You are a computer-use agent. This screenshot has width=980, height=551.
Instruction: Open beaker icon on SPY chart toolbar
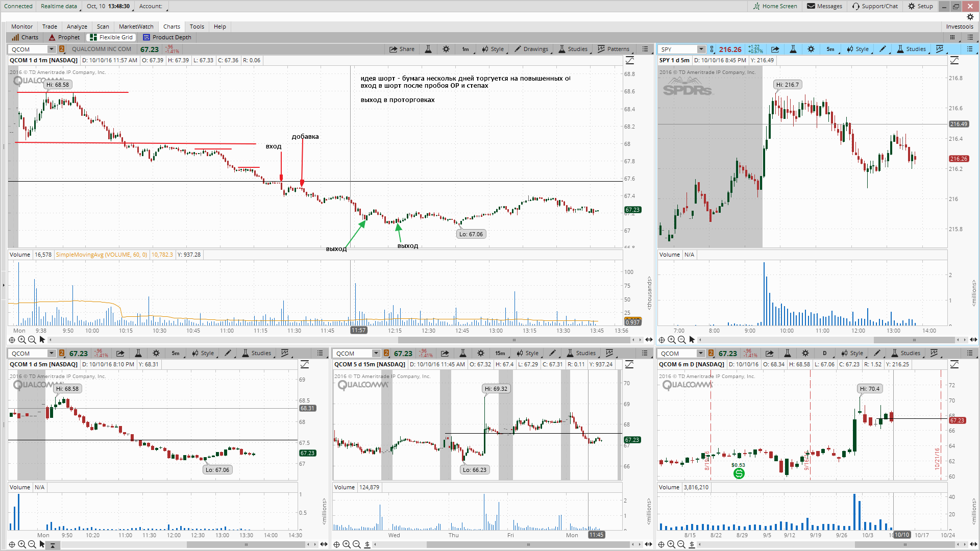tap(793, 49)
